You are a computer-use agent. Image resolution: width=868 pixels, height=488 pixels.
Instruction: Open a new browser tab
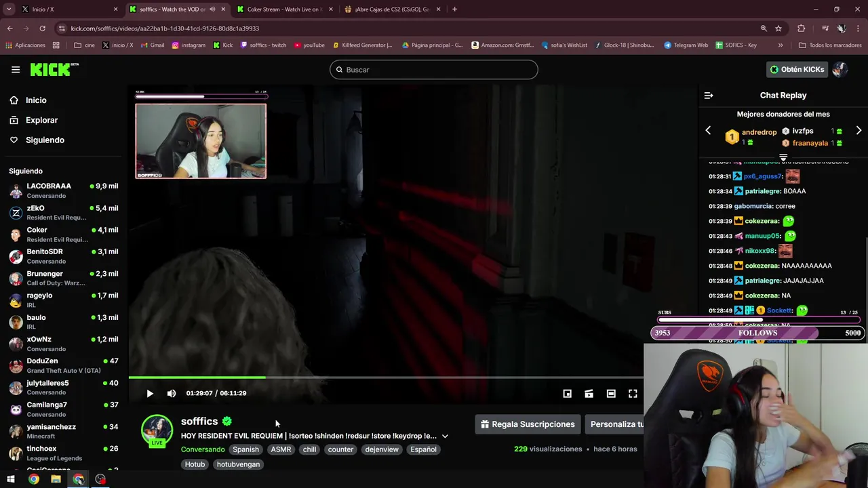454,9
